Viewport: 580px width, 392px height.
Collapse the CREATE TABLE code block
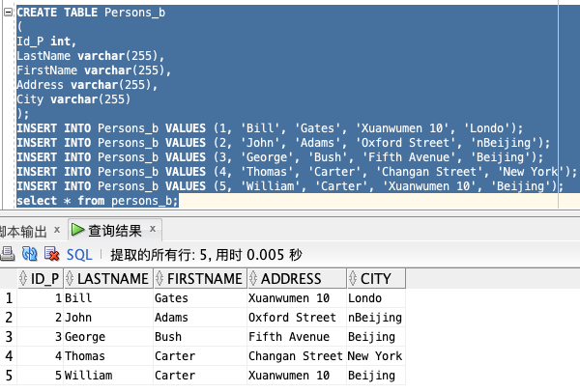coord(8,13)
